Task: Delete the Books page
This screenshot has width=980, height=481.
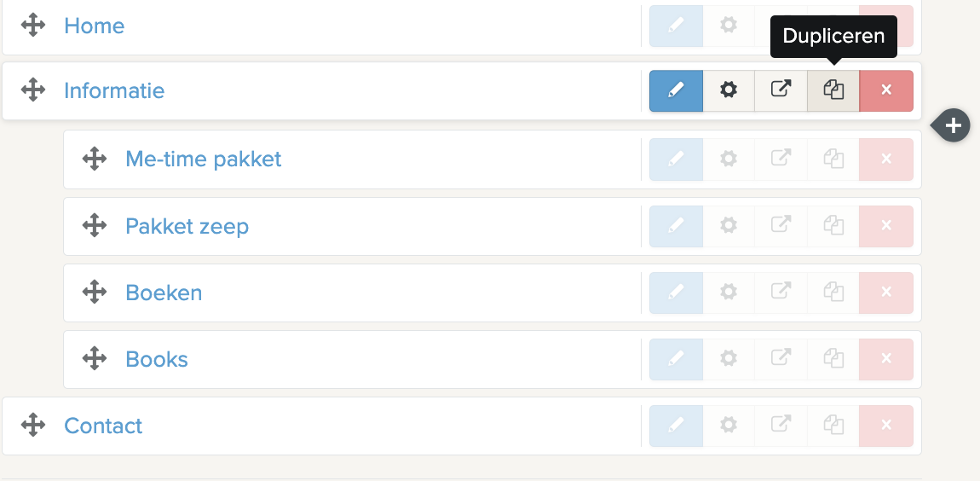Action: (886, 359)
